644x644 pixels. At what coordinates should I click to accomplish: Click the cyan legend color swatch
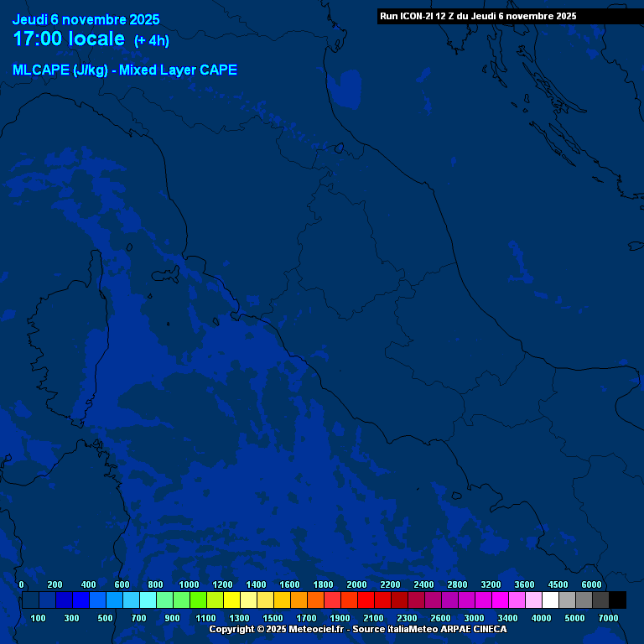click(148, 600)
